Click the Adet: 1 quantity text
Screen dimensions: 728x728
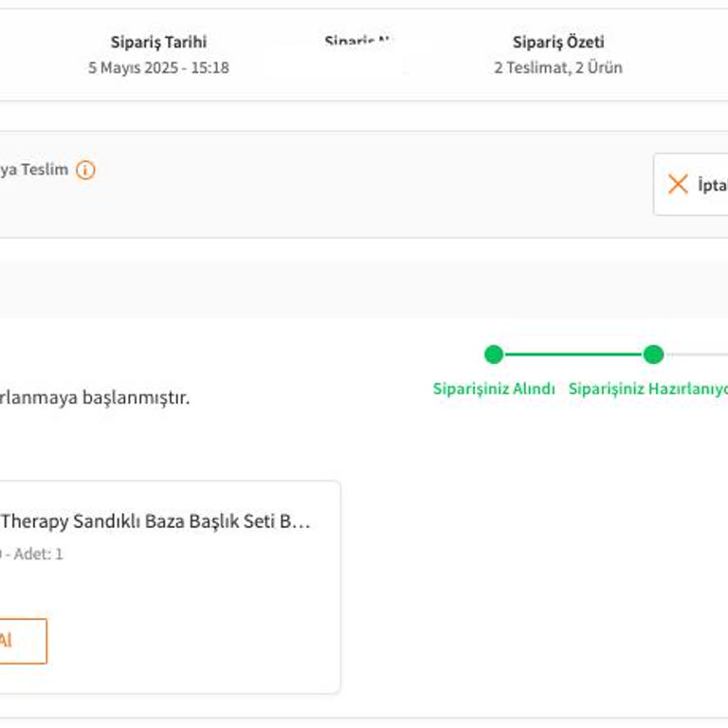(39, 554)
